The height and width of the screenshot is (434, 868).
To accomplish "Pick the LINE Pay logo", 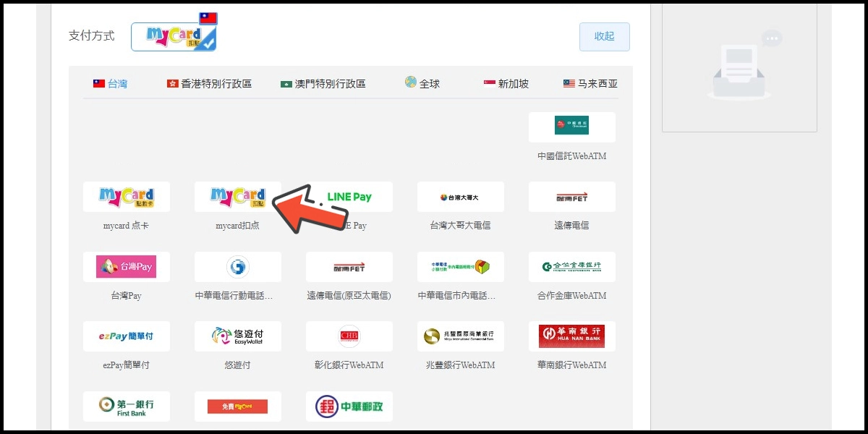I will 349,197.
